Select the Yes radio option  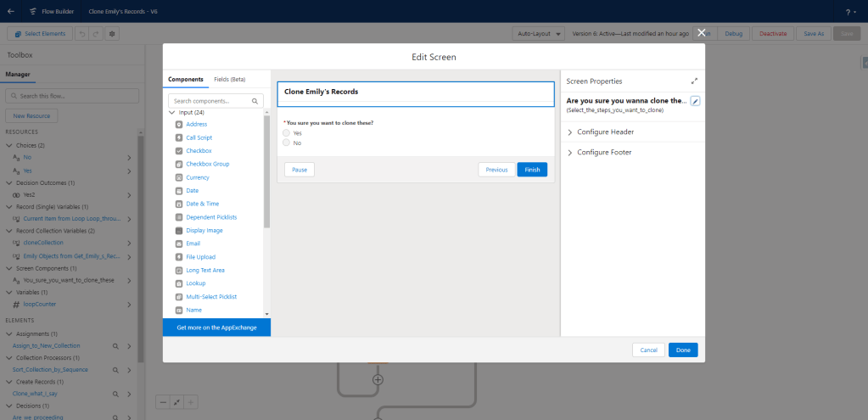(x=287, y=133)
